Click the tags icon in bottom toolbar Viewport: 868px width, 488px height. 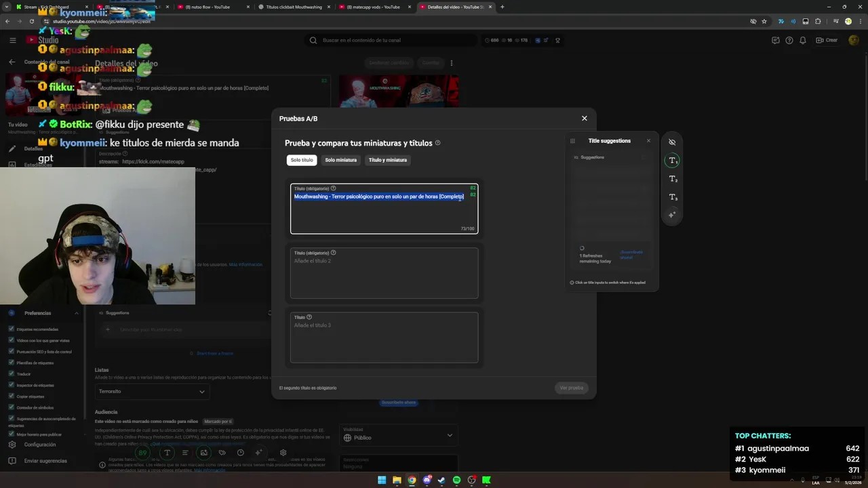(x=222, y=453)
